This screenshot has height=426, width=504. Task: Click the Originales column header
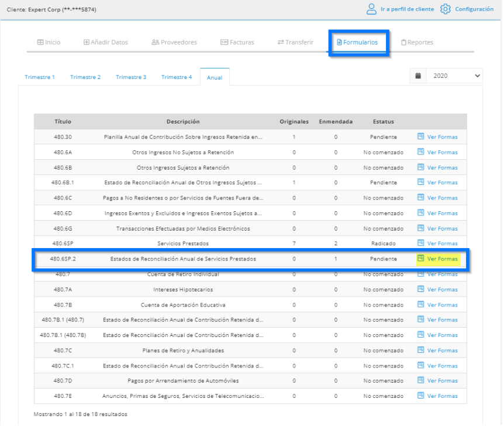coord(295,122)
